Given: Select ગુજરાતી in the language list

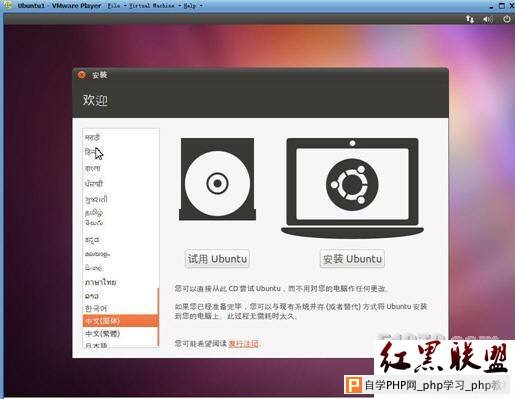Looking at the screenshot, I should coord(120,199).
